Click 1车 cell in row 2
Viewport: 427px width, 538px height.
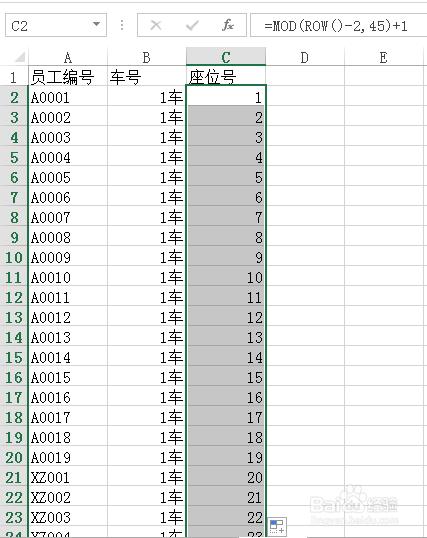click(147, 97)
